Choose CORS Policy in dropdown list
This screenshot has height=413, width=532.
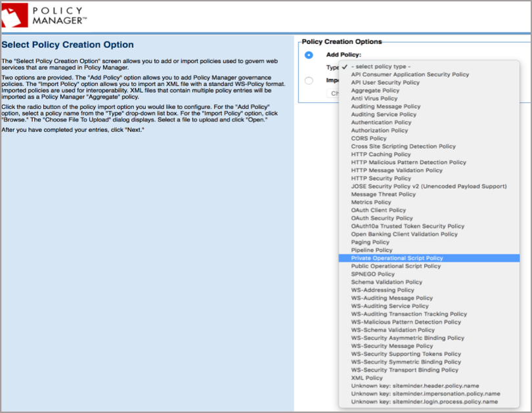pyautogui.click(x=368, y=139)
